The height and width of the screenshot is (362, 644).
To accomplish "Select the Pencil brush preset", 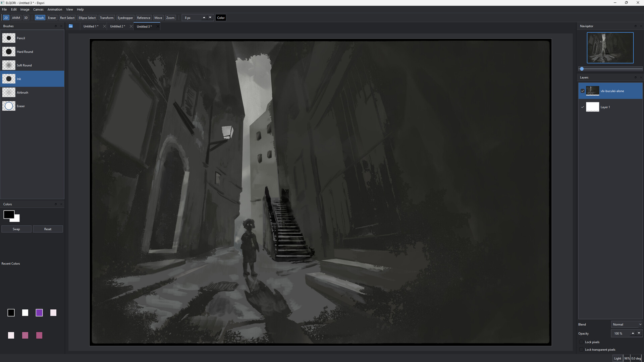I will (x=32, y=38).
